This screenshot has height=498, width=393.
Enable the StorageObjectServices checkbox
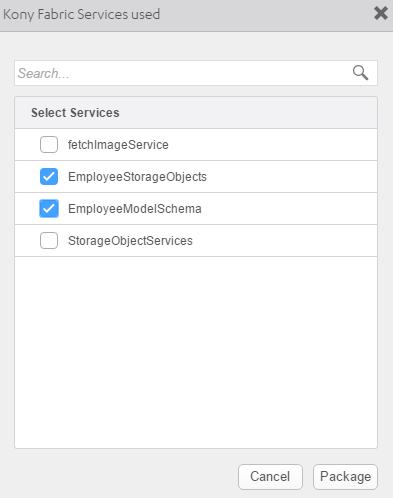(x=49, y=240)
